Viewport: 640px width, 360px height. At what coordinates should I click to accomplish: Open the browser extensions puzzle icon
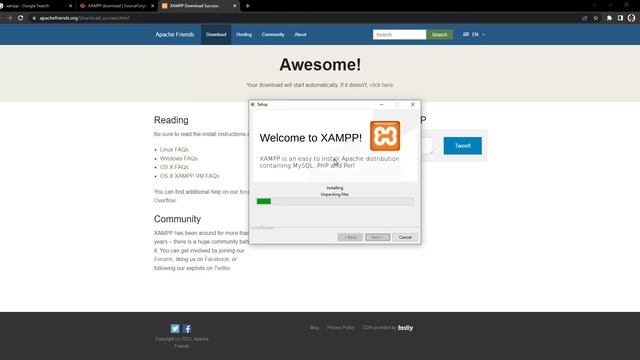pos(609,18)
